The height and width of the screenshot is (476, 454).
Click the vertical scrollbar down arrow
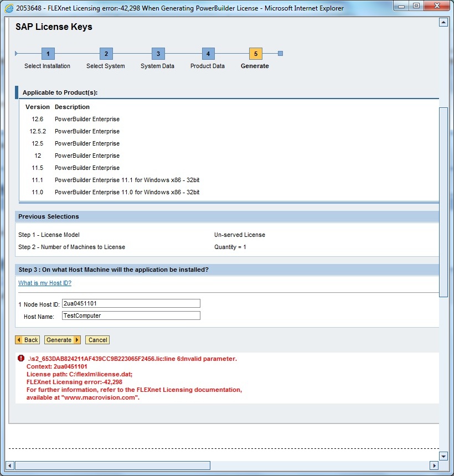click(443, 456)
